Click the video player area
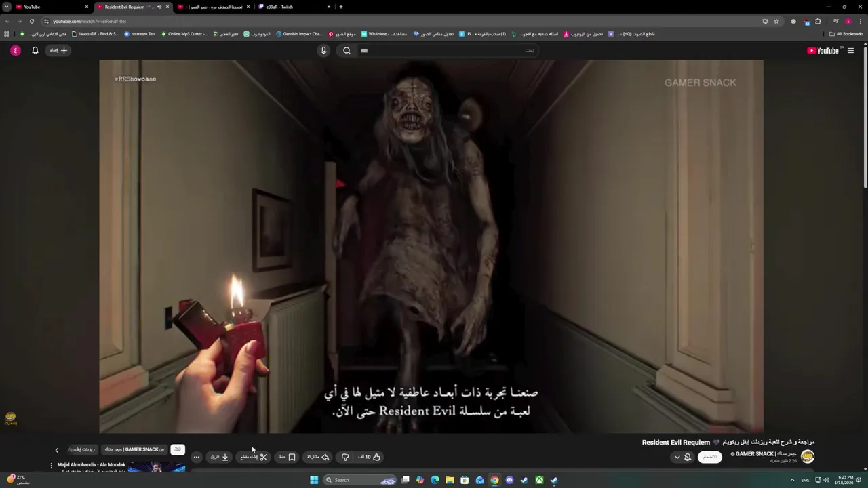868x488 pixels. point(431,246)
